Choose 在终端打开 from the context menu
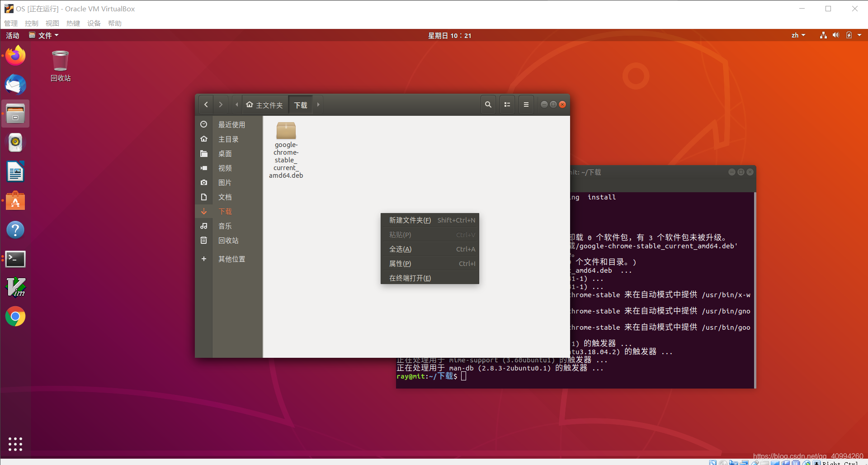The height and width of the screenshot is (465, 868). pos(430,278)
